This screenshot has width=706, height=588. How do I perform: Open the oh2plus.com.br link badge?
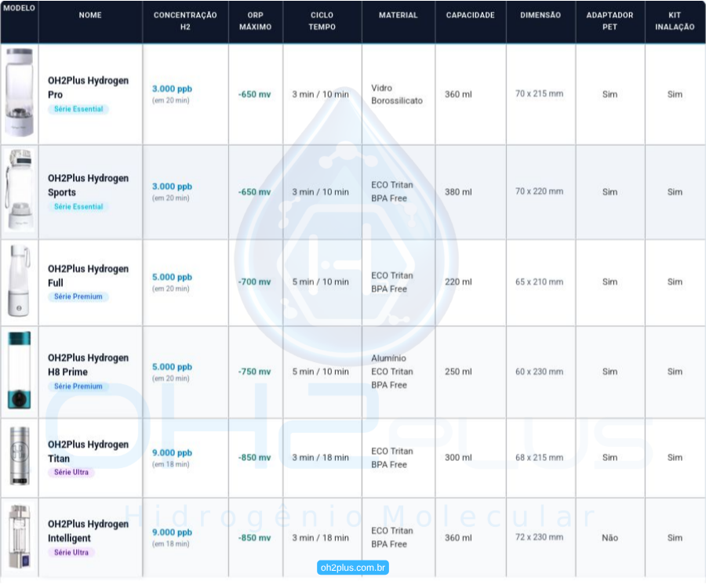[352, 568]
